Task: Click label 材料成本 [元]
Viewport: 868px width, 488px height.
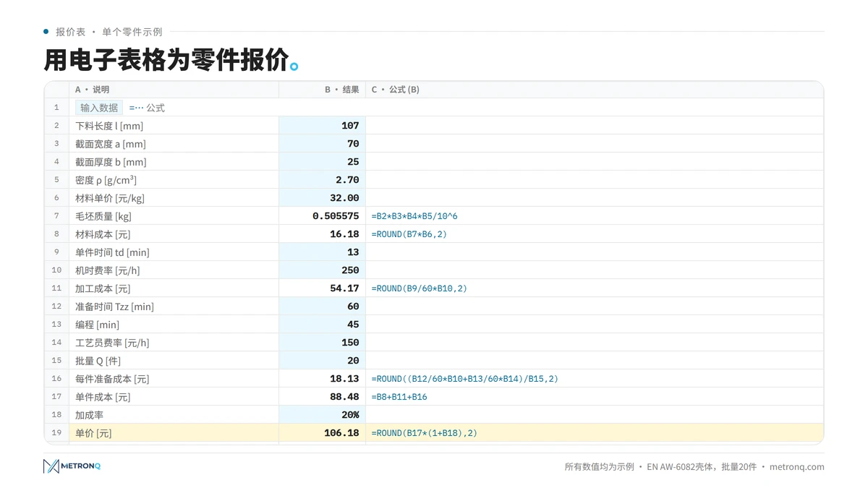Action: pyautogui.click(x=103, y=234)
